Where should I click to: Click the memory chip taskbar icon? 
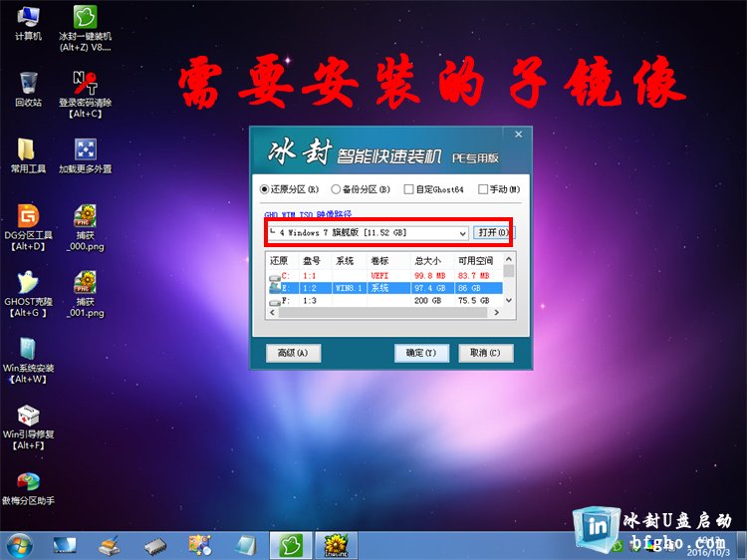coord(154,546)
